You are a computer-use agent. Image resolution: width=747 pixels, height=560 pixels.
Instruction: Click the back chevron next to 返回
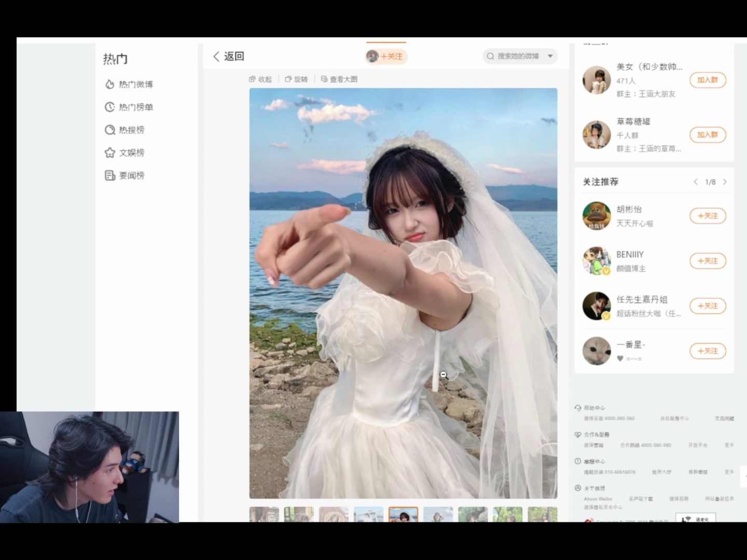pos(216,57)
